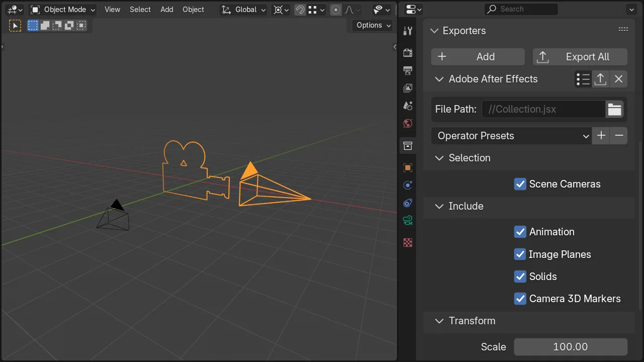644x362 pixels.
Task: Open the viewport Options dropdown
Action: tap(373, 25)
